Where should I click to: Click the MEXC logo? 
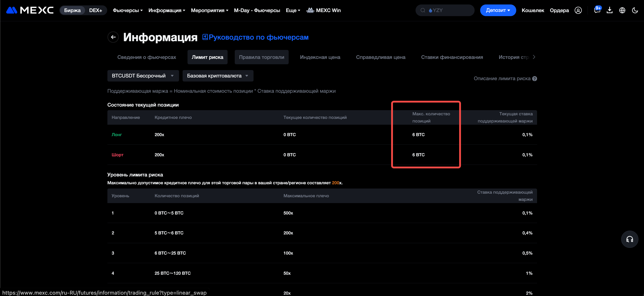(30, 10)
